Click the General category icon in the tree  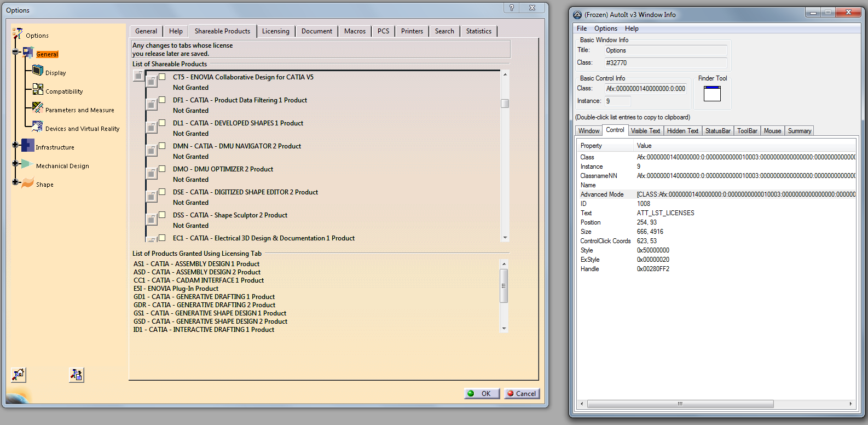tap(28, 53)
